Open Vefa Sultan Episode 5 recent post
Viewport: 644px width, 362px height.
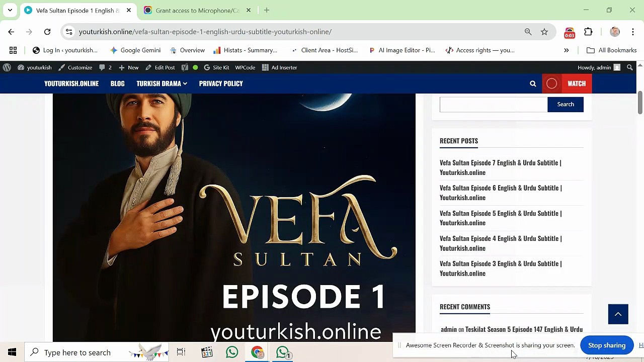[501, 218]
